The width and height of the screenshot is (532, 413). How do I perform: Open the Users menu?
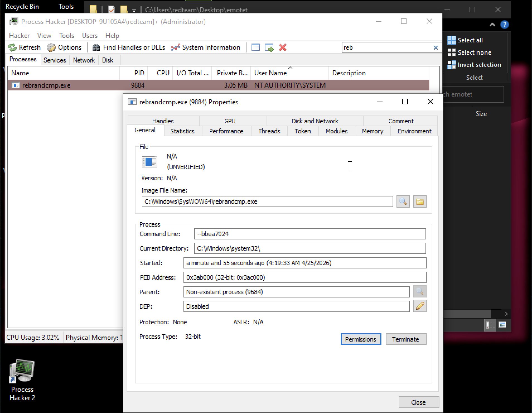pos(90,36)
